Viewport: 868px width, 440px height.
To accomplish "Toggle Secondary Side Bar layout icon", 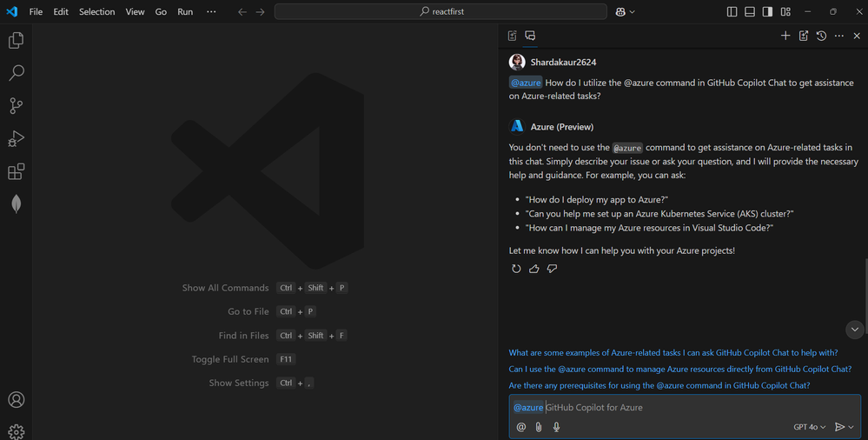I will point(767,11).
